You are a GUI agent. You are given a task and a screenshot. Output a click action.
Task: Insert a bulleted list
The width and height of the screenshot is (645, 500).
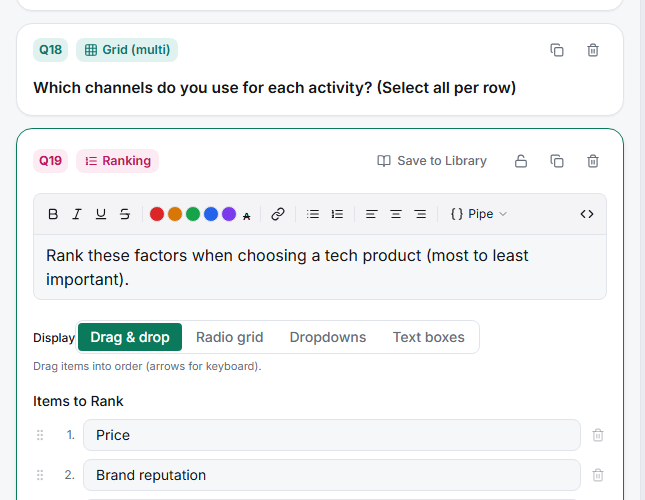313,214
